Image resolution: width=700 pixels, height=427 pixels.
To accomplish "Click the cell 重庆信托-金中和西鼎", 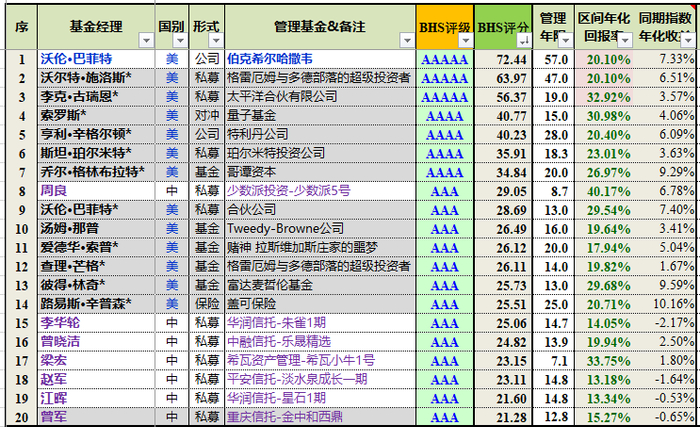I will (x=320, y=417).
